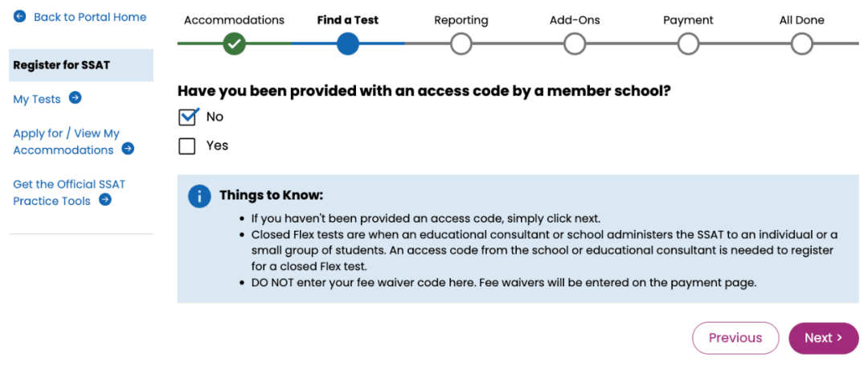Click the arrow icon next to My Tests
Image resolution: width=868 pixels, height=374 pixels.
point(76,98)
